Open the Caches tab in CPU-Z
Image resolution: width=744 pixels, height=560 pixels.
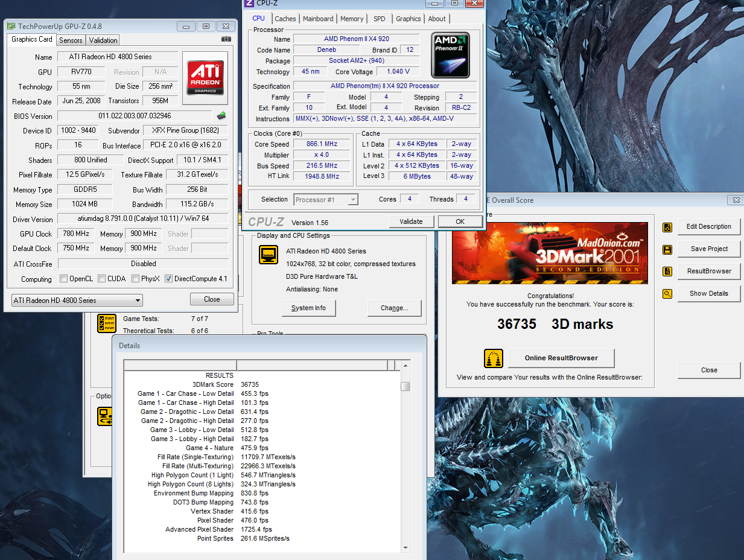coord(285,19)
